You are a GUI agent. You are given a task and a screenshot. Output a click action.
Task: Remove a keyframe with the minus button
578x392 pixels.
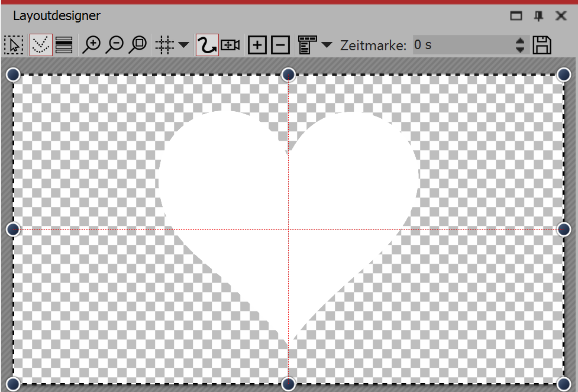279,44
